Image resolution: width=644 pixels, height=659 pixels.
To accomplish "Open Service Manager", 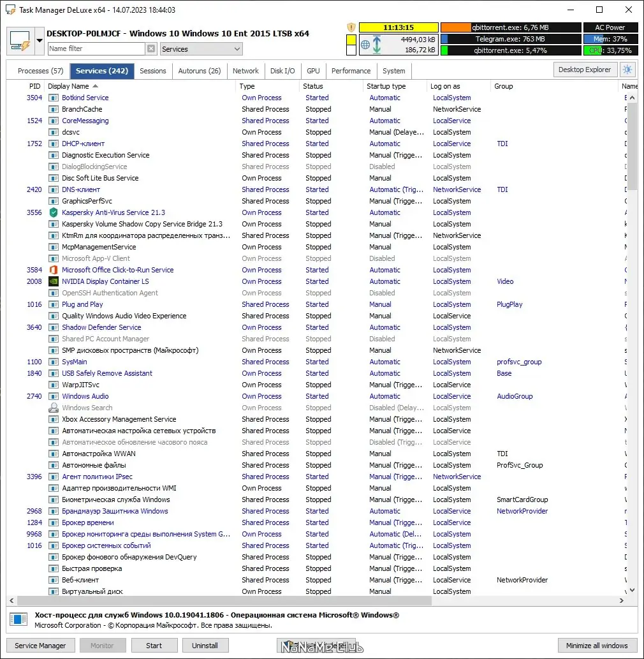I will (x=40, y=645).
